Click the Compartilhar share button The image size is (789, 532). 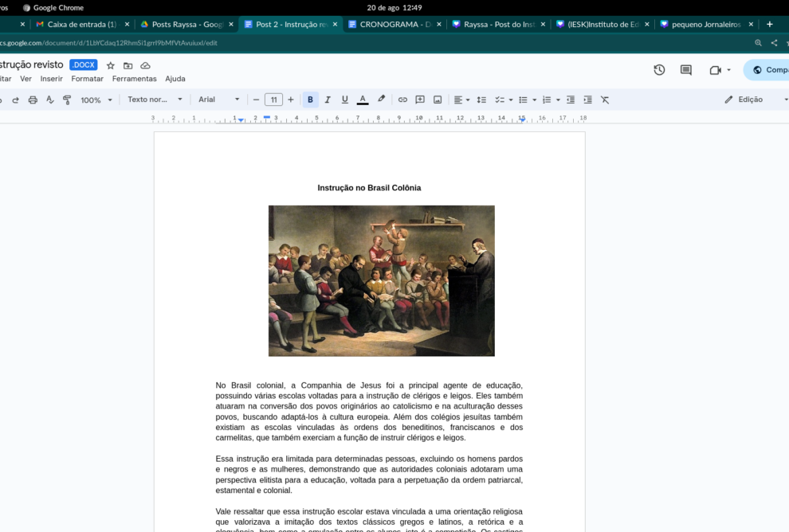pos(768,70)
